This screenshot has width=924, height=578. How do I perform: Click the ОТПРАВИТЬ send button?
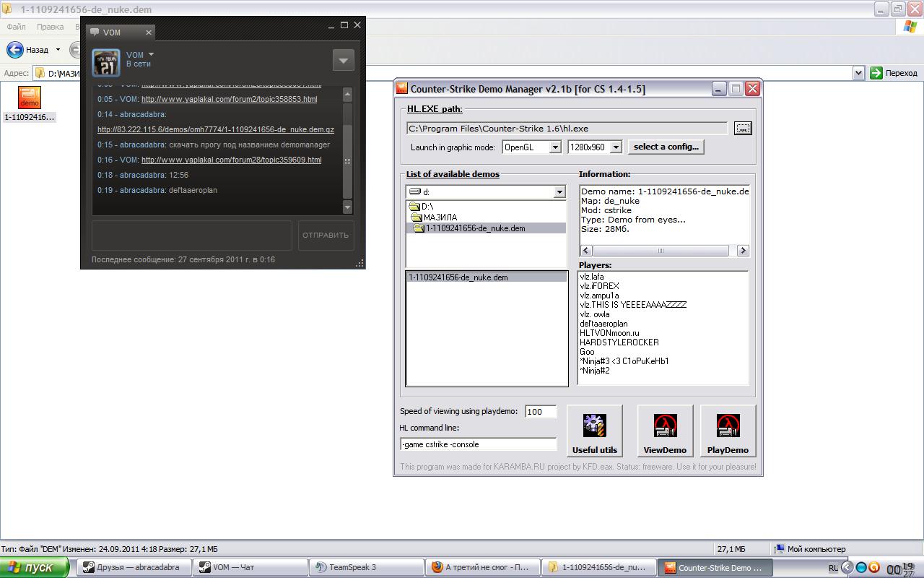[x=326, y=235]
